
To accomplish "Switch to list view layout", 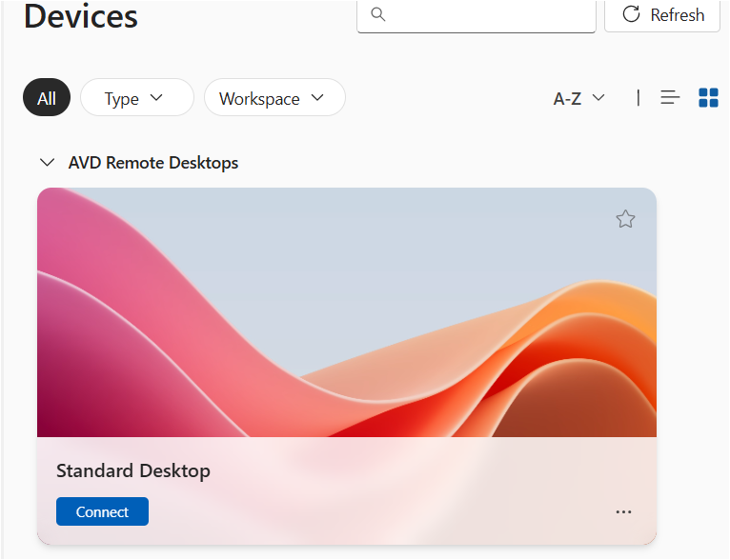I will click(671, 97).
